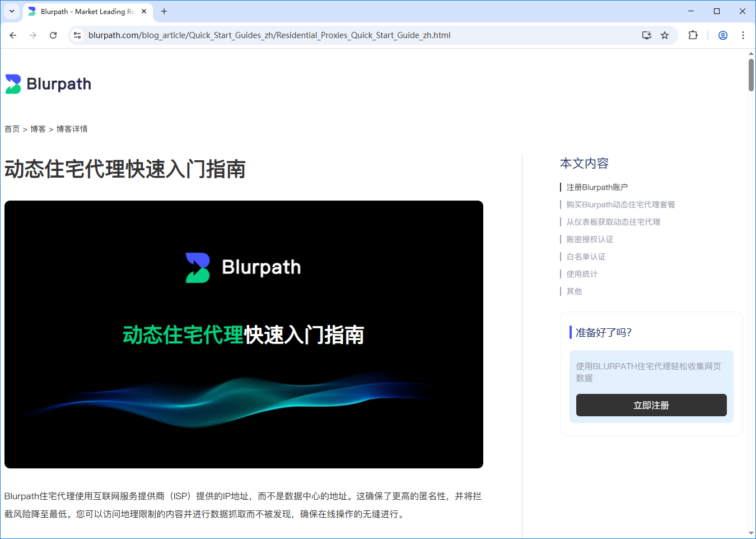Screen dimensions: 756x539
Task: Jump to the 白名单认证 section
Action: (586, 257)
